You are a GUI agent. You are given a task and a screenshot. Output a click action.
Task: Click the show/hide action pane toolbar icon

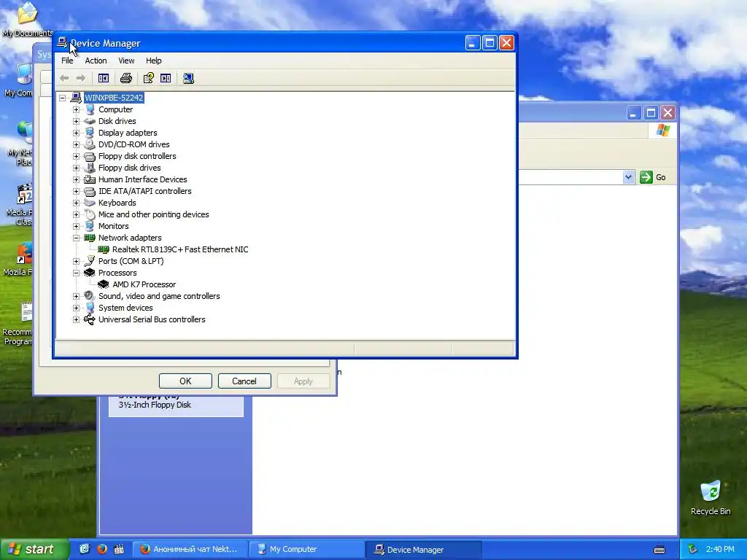tap(166, 78)
